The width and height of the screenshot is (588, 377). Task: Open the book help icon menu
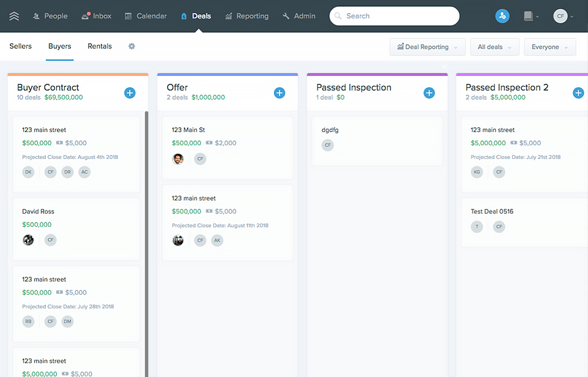click(x=531, y=16)
